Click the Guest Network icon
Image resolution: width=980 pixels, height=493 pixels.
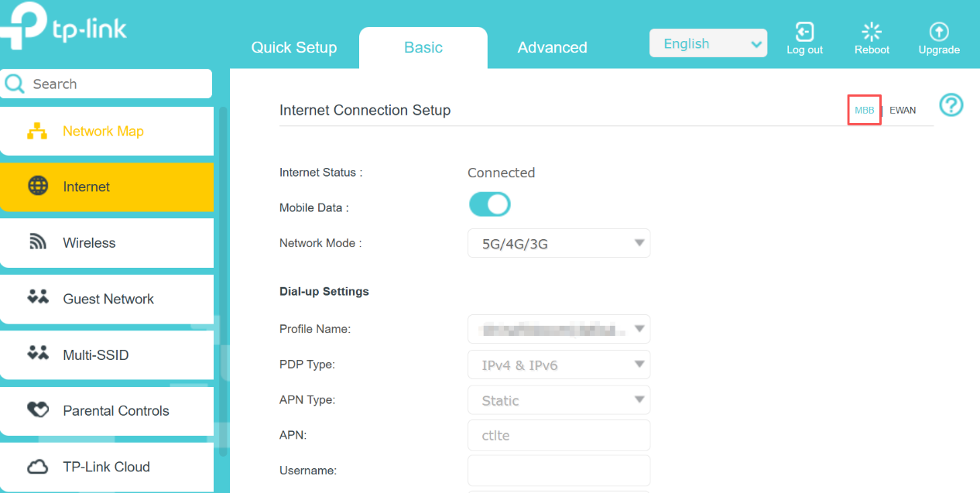tap(37, 298)
